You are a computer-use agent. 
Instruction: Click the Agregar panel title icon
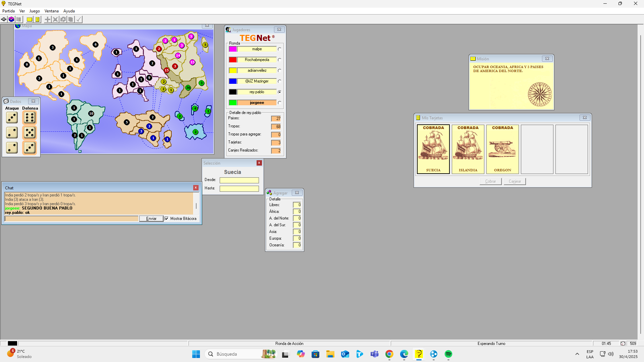269,193
